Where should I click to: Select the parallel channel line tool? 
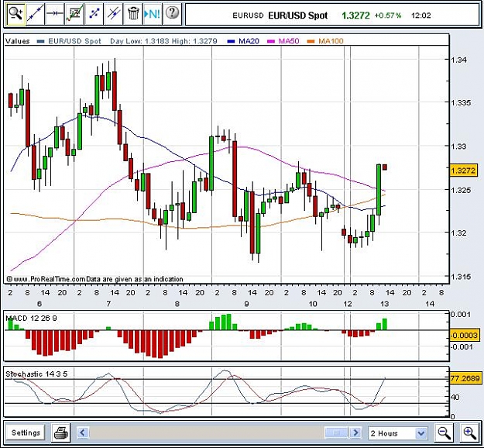(x=114, y=14)
